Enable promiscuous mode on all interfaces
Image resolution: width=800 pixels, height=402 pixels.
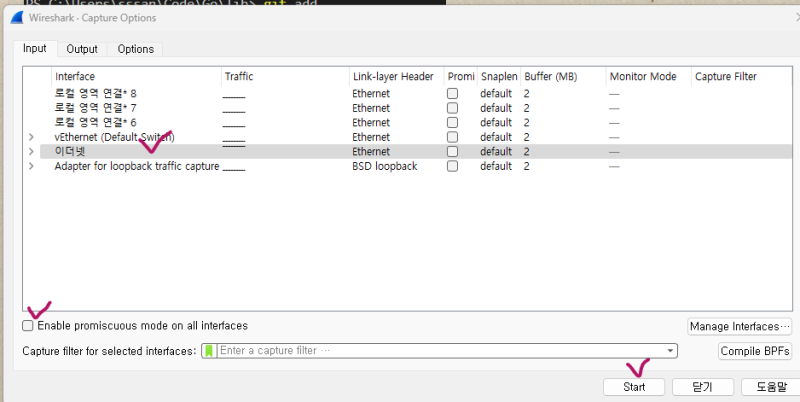pyautogui.click(x=28, y=325)
